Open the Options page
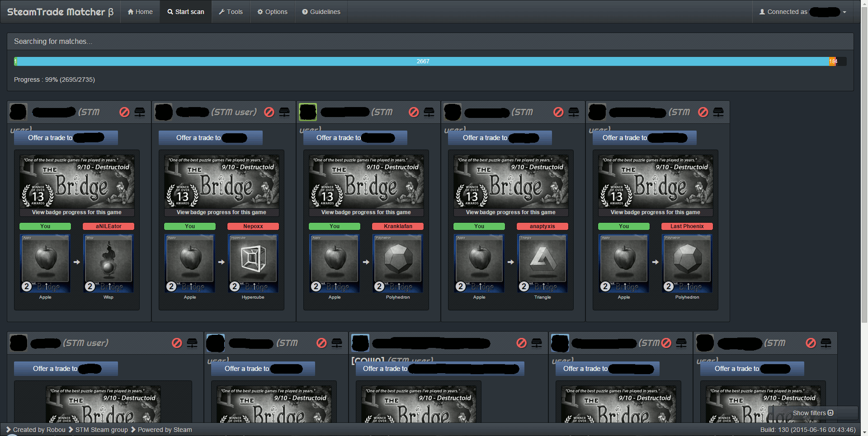The height and width of the screenshot is (436, 868). (x=272, y=12)
